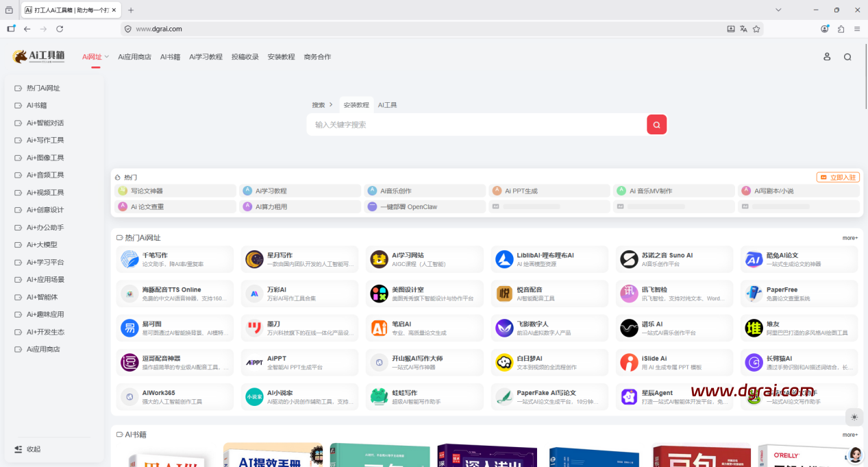Click the header search magnifier icon
This screenshot has height=467, width=868.
click(x=847, y=57)
